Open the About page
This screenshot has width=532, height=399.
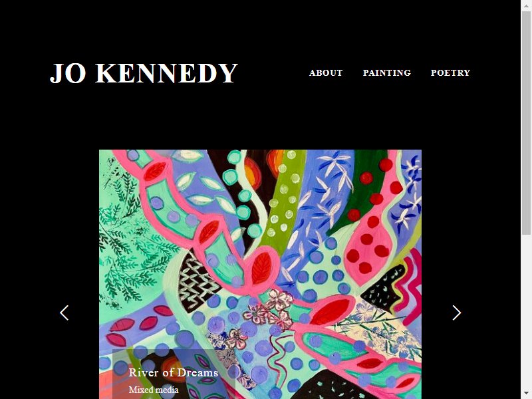pyautogui.click(x=326, y=72)
